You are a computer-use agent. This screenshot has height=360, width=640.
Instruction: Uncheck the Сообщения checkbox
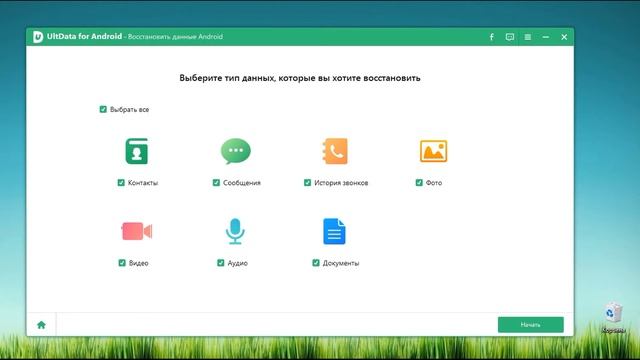(x=216, y=182)
